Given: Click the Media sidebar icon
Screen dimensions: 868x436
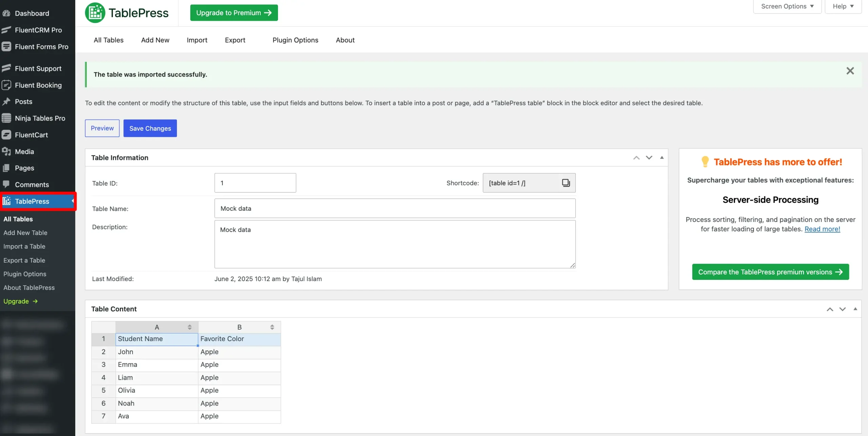Looking at the screenshot, I should (6, 151).
